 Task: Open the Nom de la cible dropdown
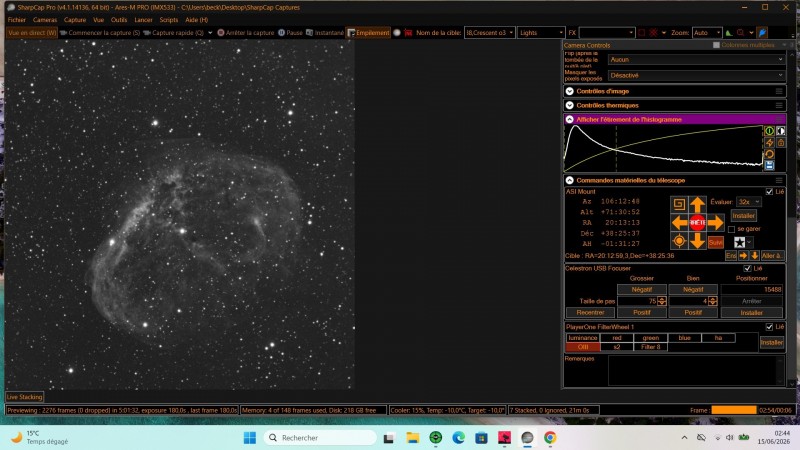[489, 33]
